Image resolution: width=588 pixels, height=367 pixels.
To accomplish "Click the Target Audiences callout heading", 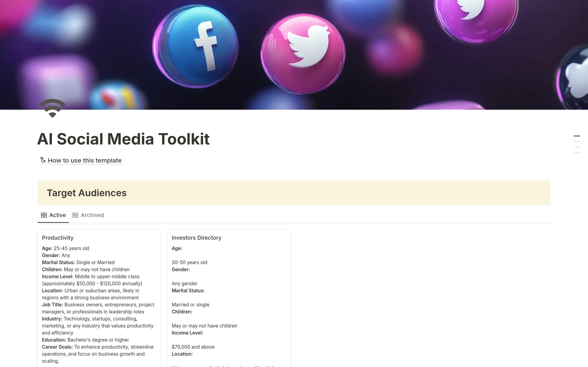I will tap(87, 193).
